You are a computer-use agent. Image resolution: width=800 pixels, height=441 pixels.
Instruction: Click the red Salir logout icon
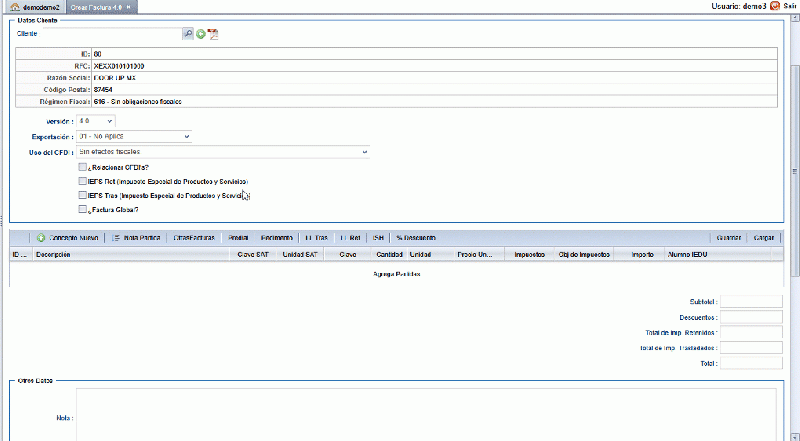point(775,6)
